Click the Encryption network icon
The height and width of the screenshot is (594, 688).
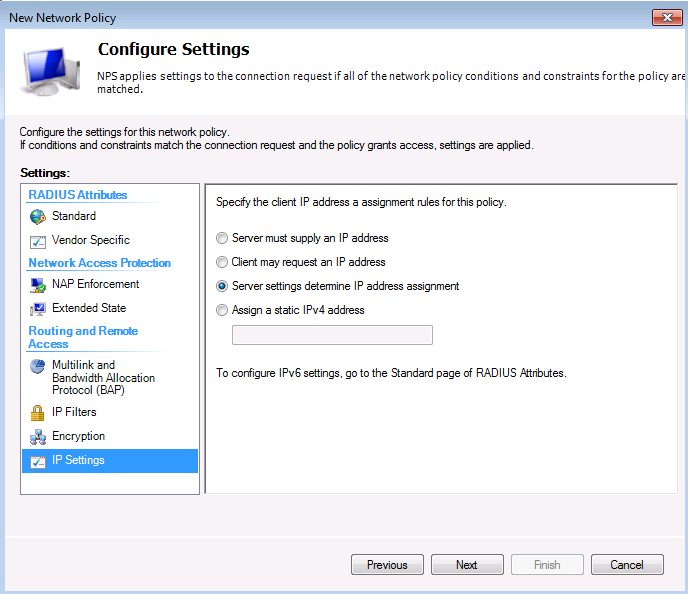38,437
